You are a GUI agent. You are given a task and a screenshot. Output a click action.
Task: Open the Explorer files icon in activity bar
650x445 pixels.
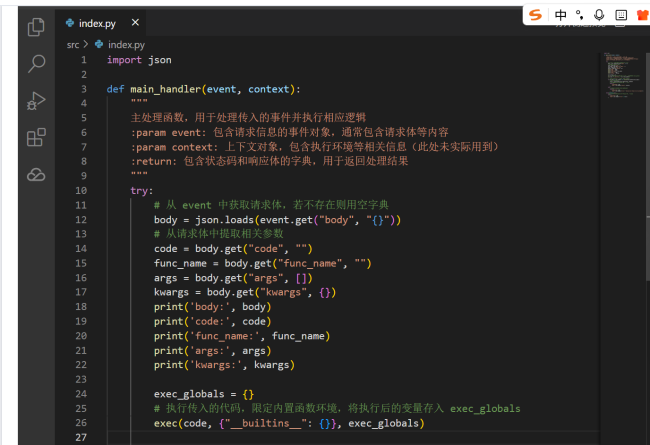36,27
